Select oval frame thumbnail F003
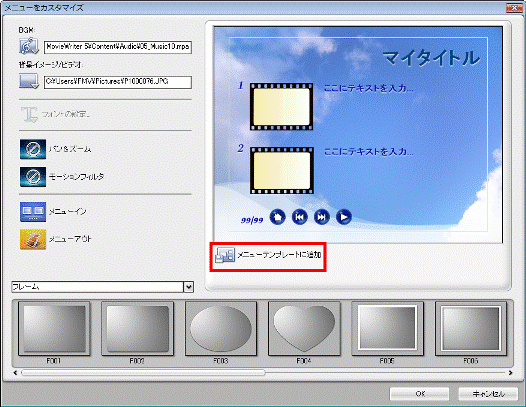This screenshot has width=526, height=407. click(x=221, y=328)
